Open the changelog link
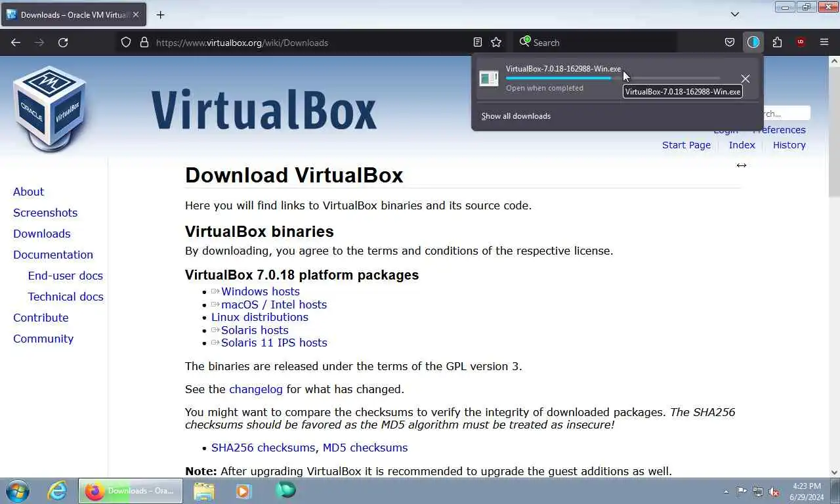This screenshot has height=504, width=840. click(255, 389)
